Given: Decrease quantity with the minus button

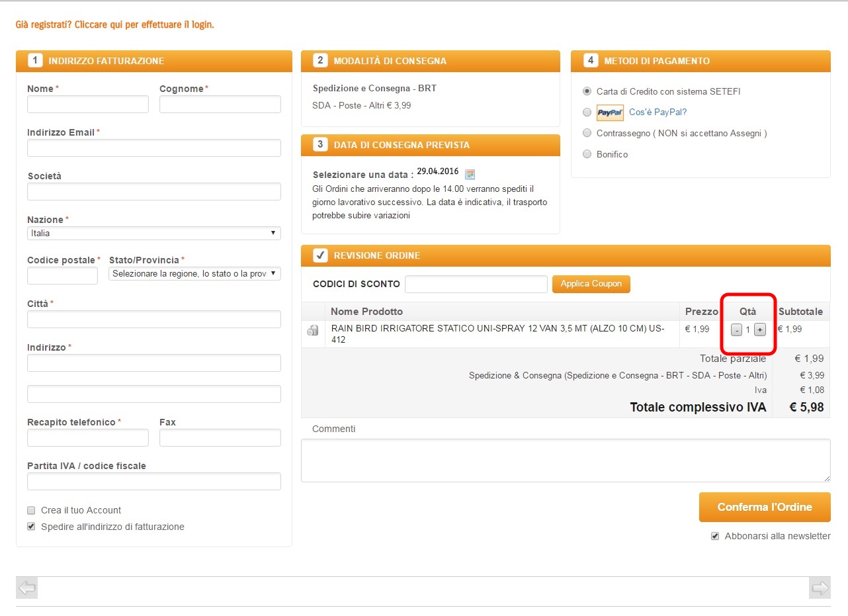Looking at the screenshot, I should [x=736, y=330].
